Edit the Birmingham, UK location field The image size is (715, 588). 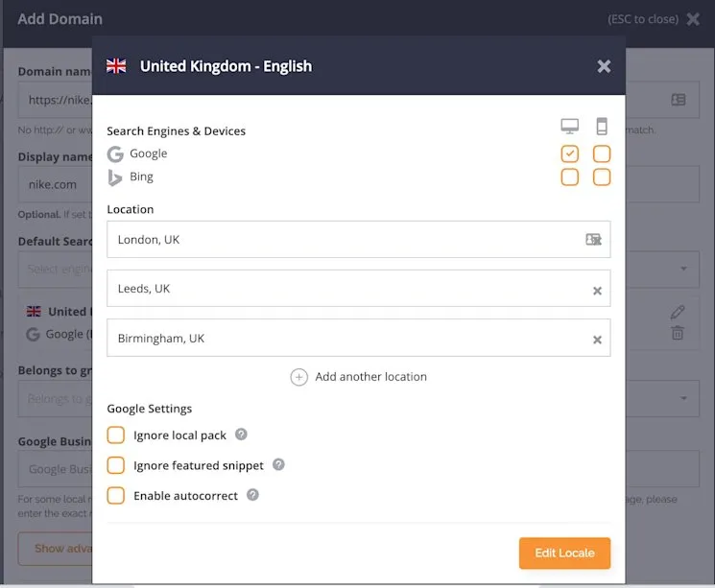pos(358,338)
